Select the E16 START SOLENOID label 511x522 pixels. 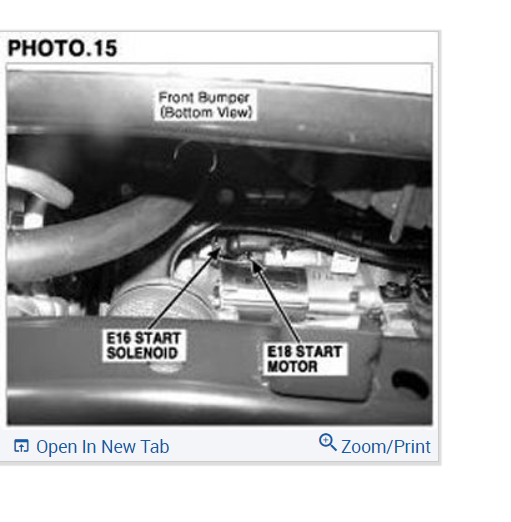point(144,345)
